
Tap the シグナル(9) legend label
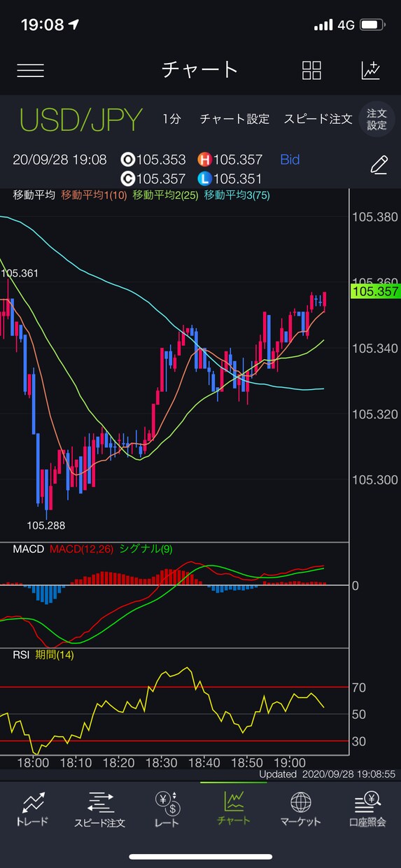click(146, 549)
